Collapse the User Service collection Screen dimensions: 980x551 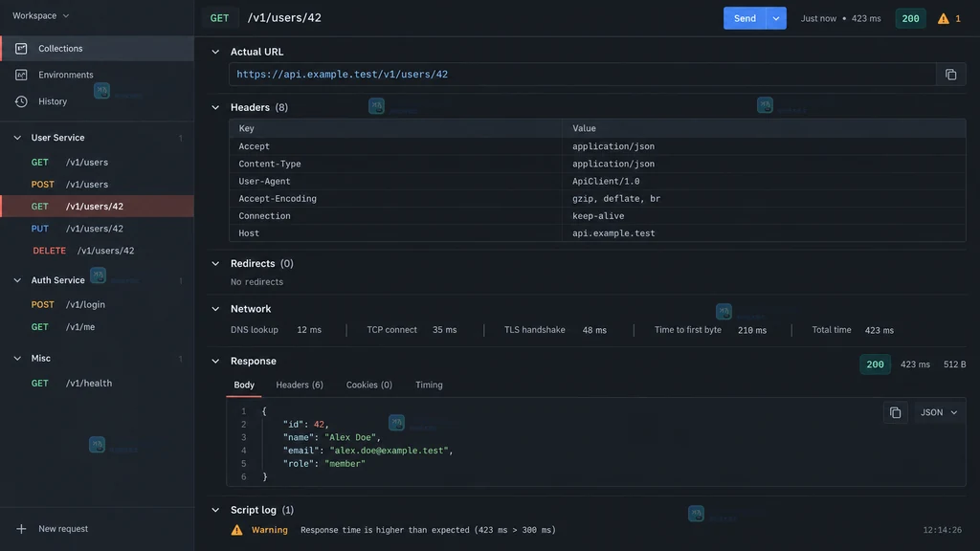(x=17, y=138)
